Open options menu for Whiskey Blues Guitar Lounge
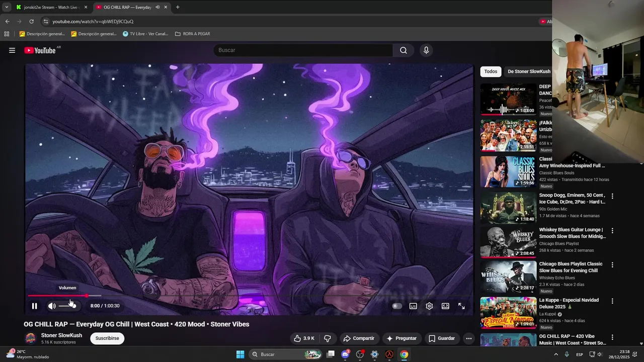Screen dimensions: 644x362 pos(612,231)
